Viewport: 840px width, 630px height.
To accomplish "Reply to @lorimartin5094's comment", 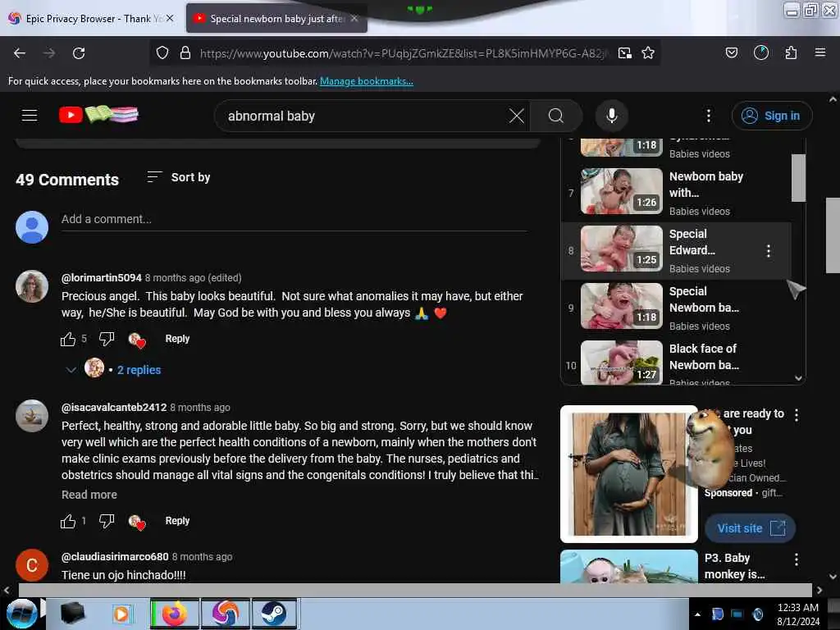I will [x=177, y=339].
